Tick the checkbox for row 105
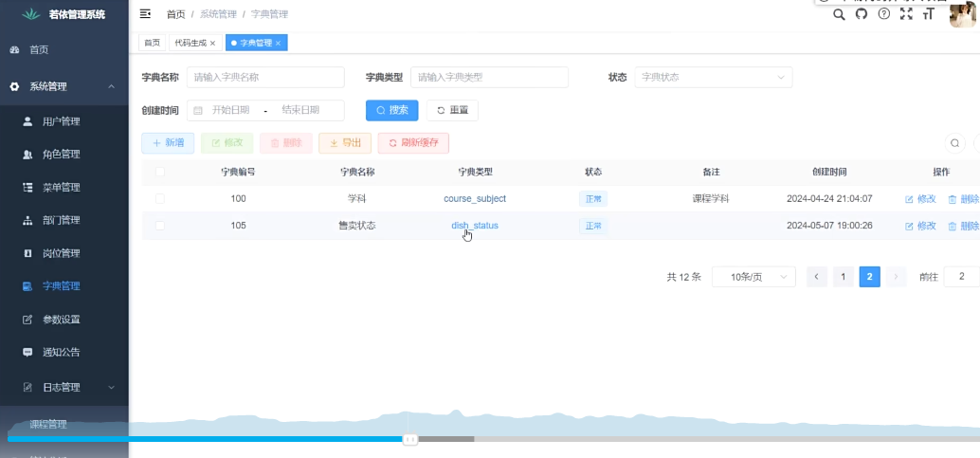The width and height of the screenshot is (980, 458). tap(160, 226)
